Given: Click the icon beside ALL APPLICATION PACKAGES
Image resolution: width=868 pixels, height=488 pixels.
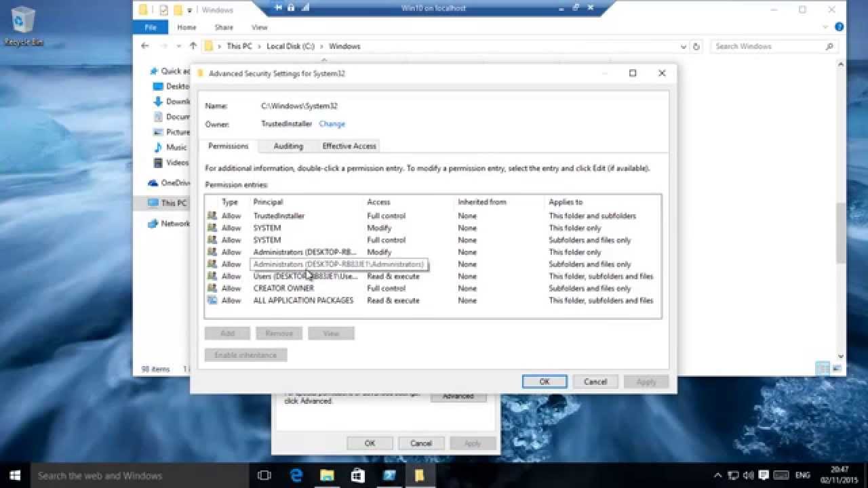Looking at the screenshot, I should (x=212, y=300).
